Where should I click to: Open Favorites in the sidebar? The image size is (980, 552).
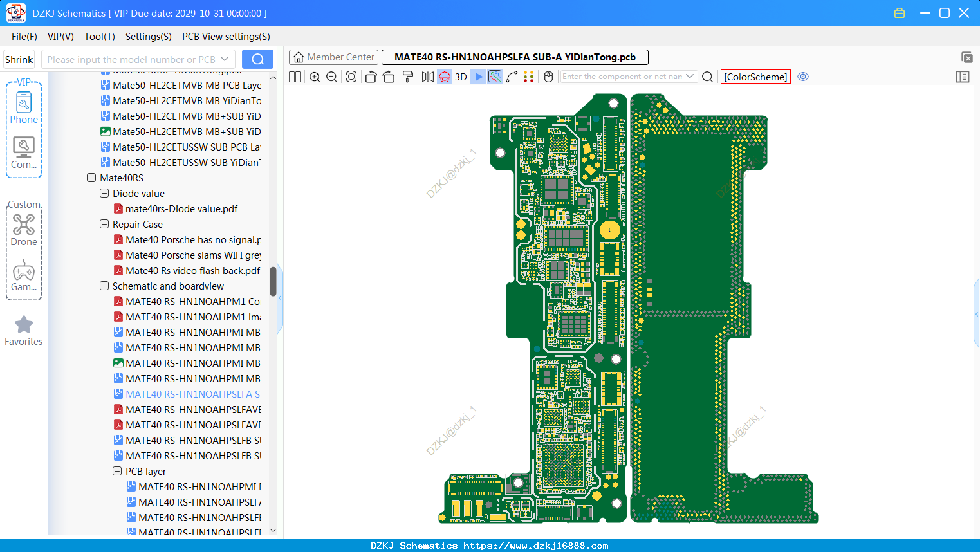24,331
